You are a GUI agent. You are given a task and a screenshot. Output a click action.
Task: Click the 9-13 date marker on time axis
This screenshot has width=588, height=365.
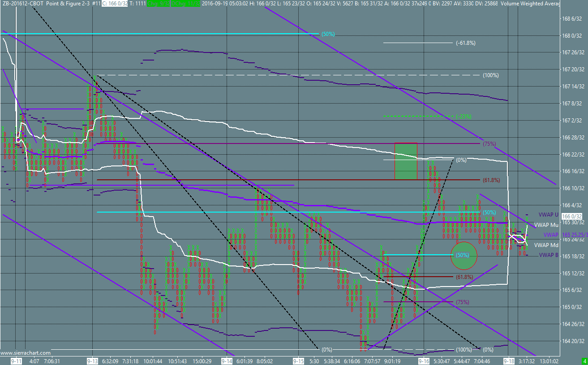pyautogui.click(x=92, y=361)
